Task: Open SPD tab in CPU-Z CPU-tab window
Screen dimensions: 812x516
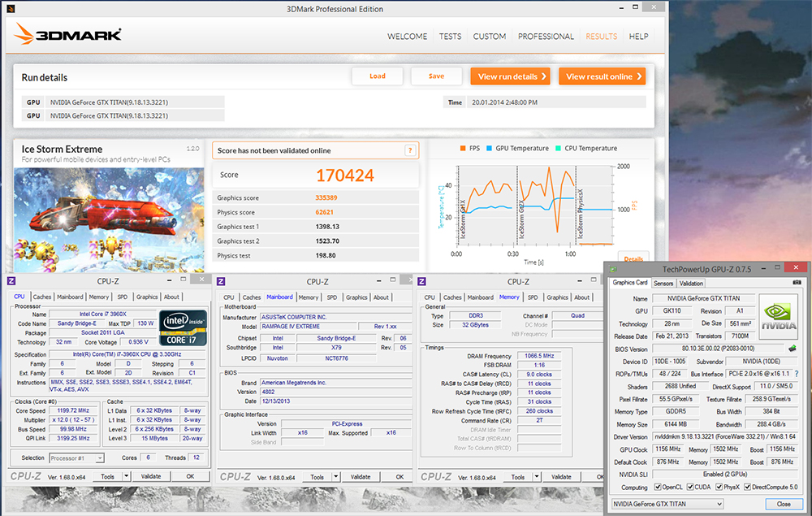Action: (x=123, y=297)
